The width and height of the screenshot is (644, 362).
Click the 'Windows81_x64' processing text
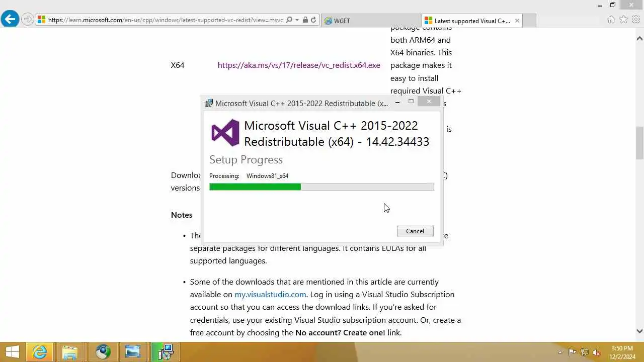[x=267, y=176]
